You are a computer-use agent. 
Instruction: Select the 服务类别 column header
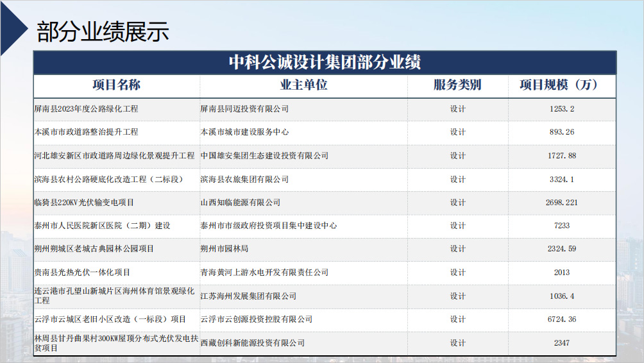pos(457,85)
